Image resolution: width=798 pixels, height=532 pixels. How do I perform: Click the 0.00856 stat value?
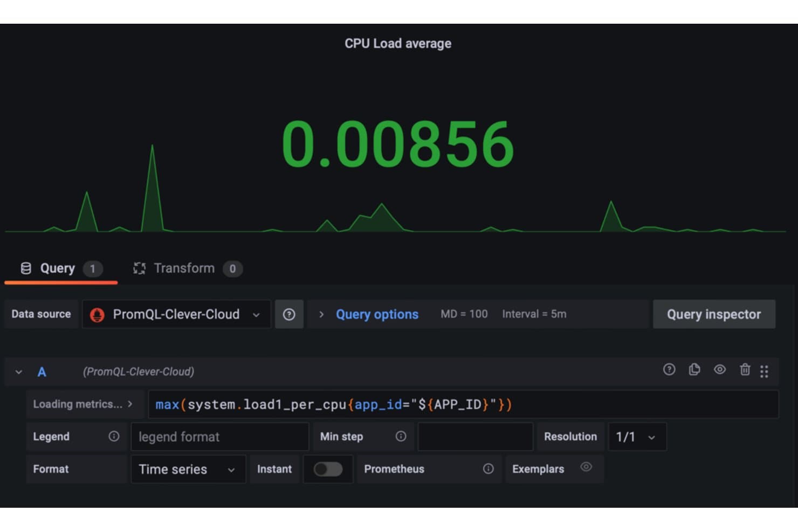point(398,144)
